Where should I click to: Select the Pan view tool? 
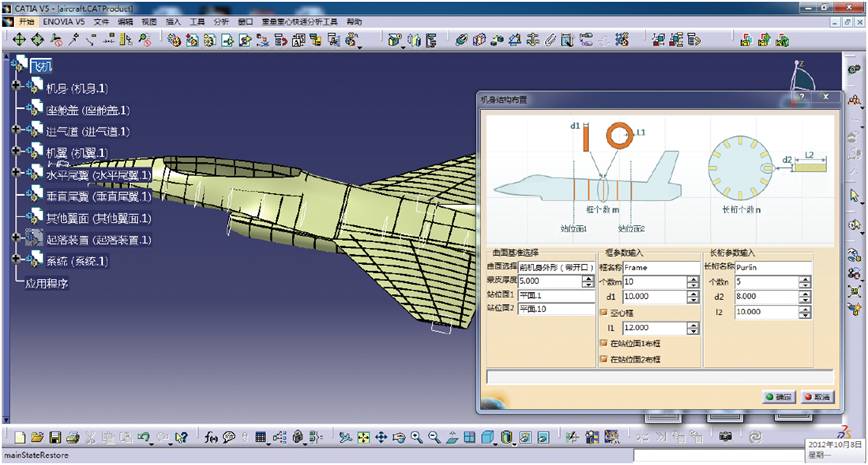381,437
